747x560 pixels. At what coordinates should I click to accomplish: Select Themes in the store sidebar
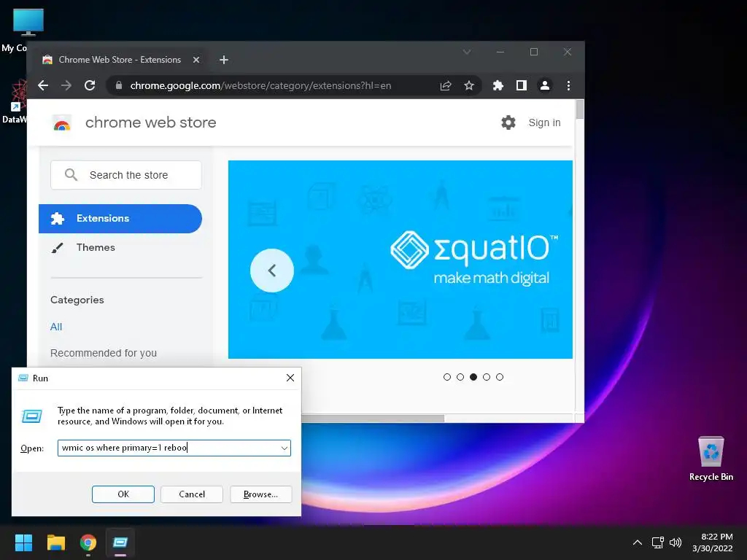[x=96, y=248]
